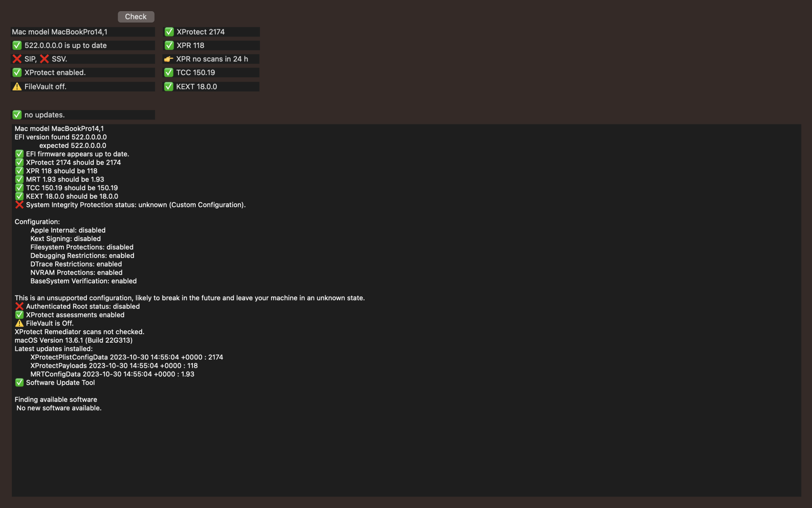Click the warning triangle beside FileVault off
812x508 pixels.
tap(17, 87)
